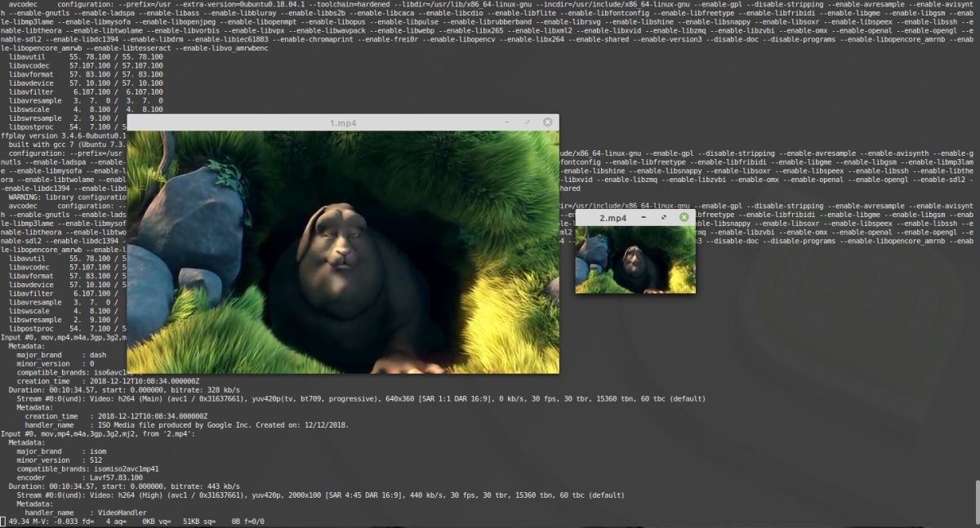Close the 2.mp4 video window
Screen dimensions: 980x528
[x=683, y=218]
